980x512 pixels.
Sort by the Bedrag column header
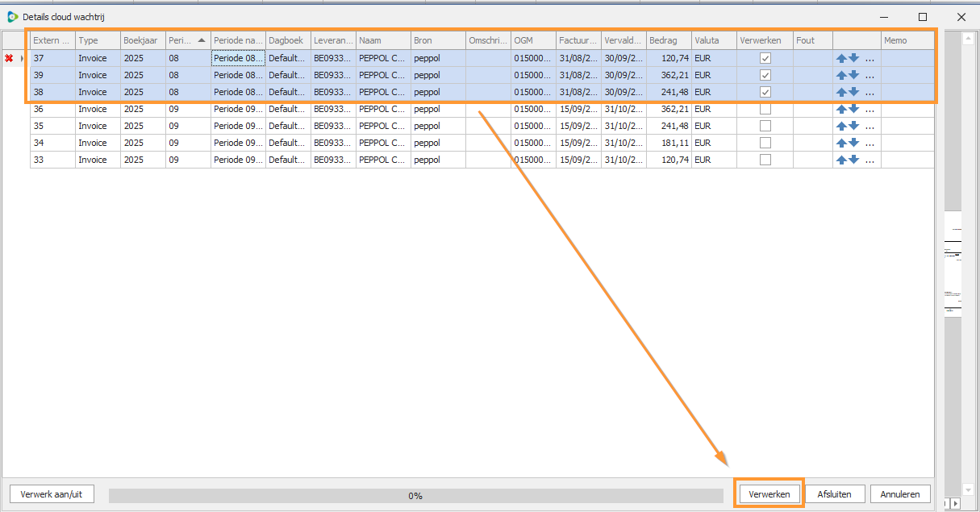coord(668,40)
